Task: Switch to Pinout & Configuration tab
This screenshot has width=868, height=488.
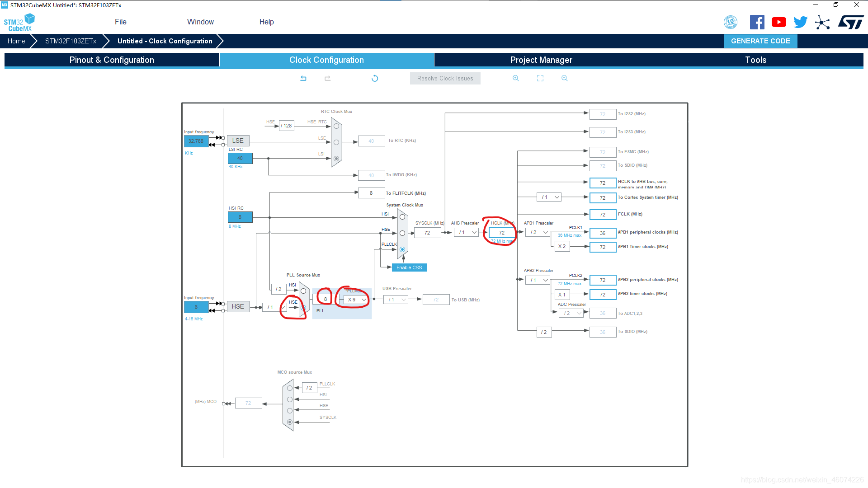Action: pyautogui.click(x=112, y=60)
